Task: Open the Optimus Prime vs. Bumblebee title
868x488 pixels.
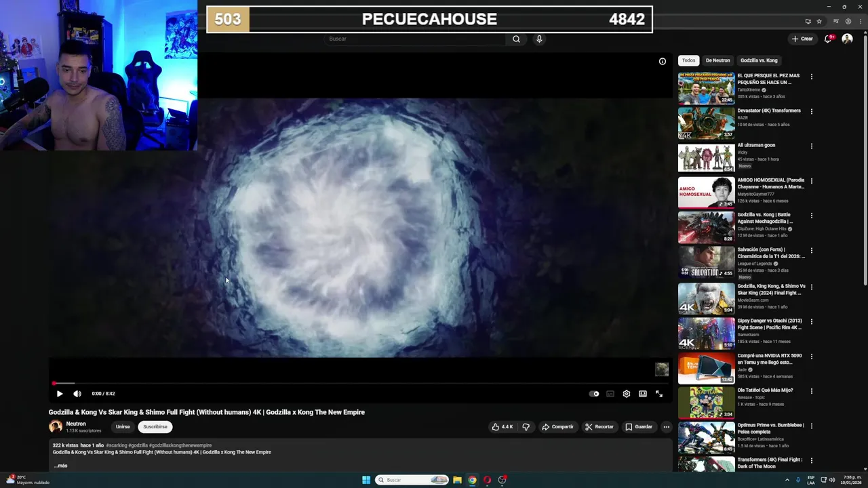Action: (x=770, y=429)
